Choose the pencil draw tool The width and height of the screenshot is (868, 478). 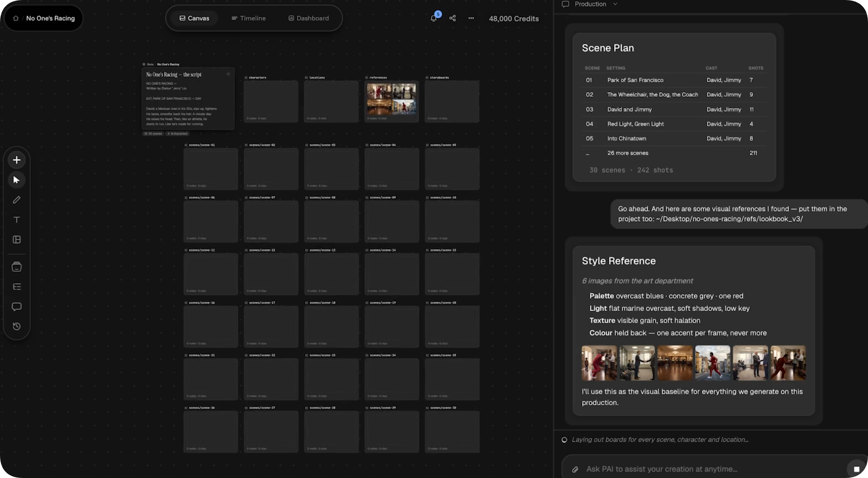(16, 200)
